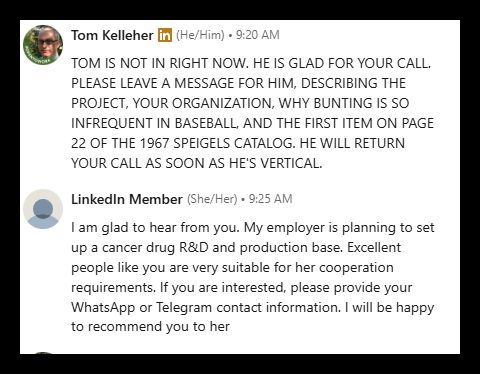Click the partially visible avatar at bottom
This screenshot has height=374, width=480.
pyautogui.click(x=43, y=353)
